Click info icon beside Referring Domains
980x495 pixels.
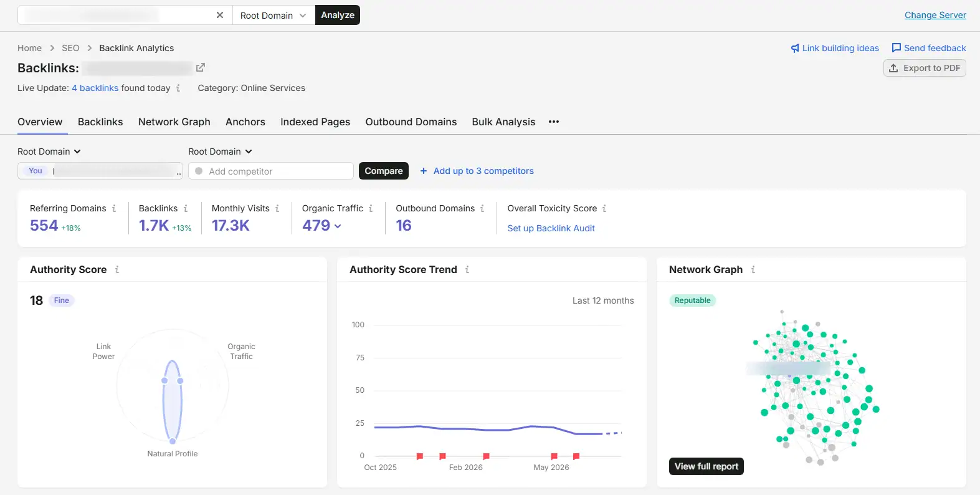[x=114, y=208]
